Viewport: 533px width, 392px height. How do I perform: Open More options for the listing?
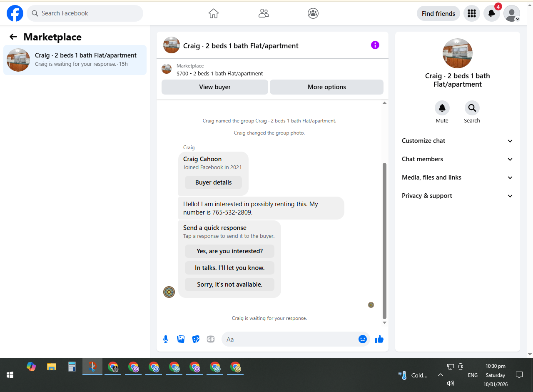click(327, 87)
